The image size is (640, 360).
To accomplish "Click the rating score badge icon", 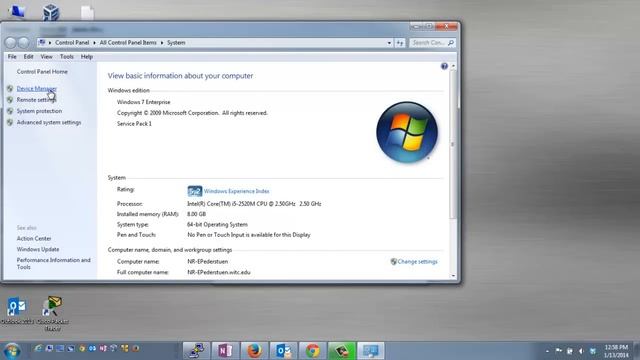I will (x=195, y=191).
